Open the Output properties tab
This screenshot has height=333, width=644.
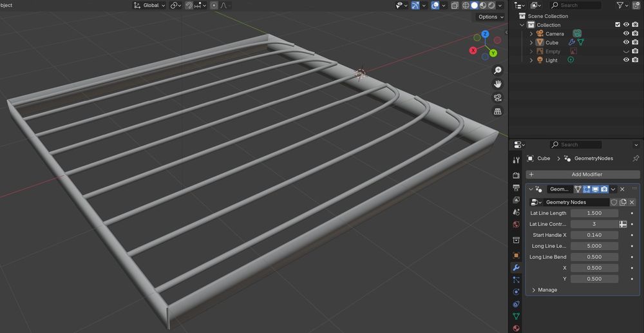click(x=516, y=187)
